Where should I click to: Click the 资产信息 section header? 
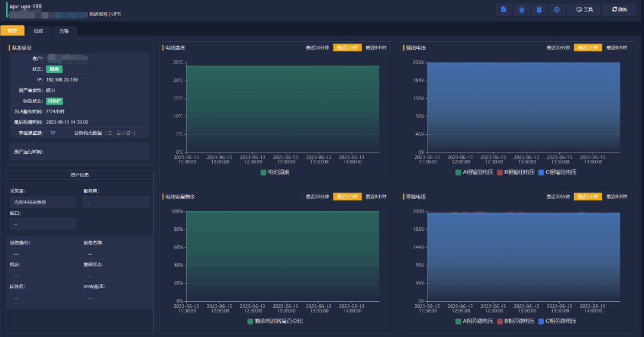coord(80,175)
